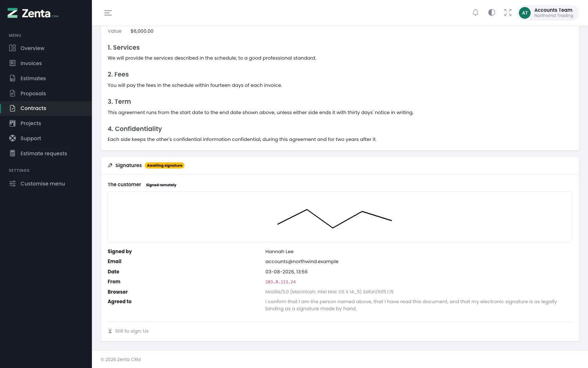Open the notifications bell
Image resolution: width=588 pixels, height=368 pixels.
(x=476, y=13)
